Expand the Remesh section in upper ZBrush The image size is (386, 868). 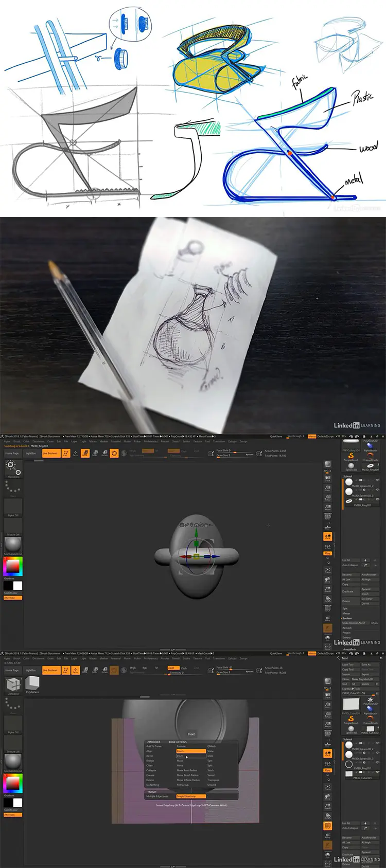(x=347, y=628)
